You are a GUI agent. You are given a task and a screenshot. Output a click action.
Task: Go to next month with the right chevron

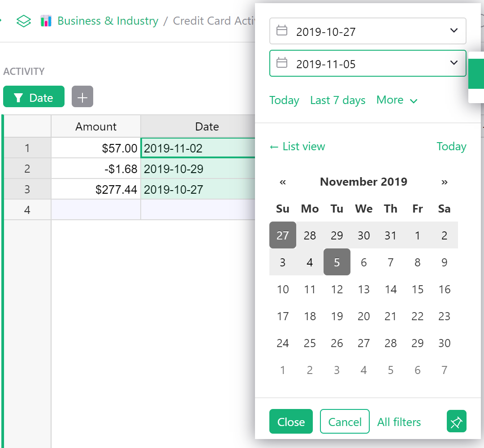444,182
